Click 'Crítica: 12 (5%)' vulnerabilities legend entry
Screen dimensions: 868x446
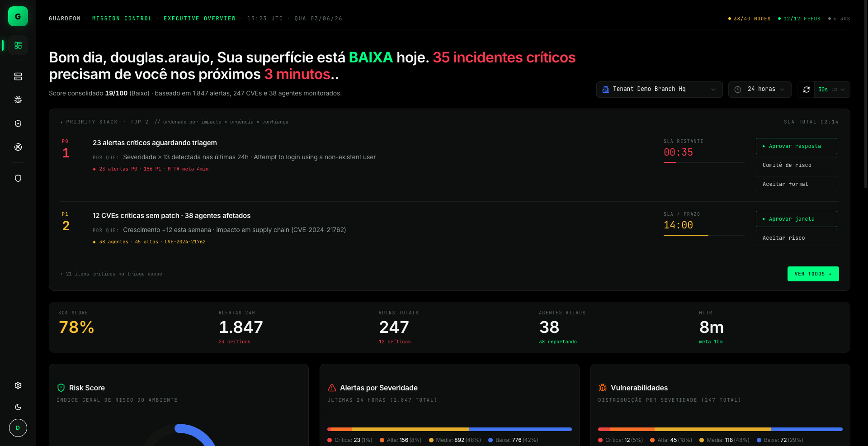click(620, 440)
